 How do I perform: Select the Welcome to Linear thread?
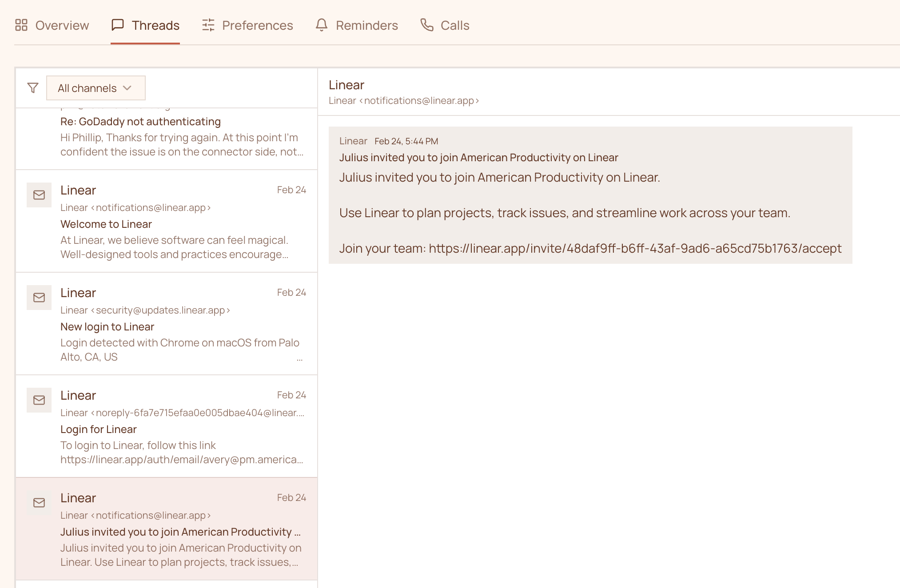click(178, 222)
